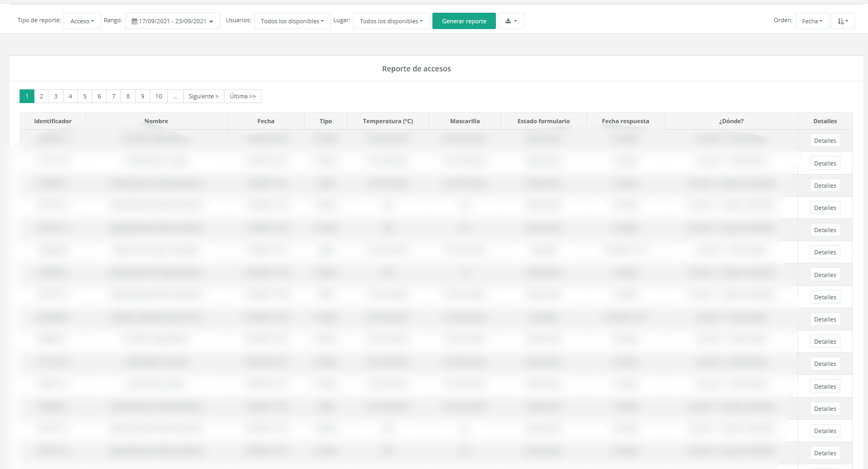Screen dimensions: 868x469
Task: Jump to the Última page
Action: pos(242,96)
